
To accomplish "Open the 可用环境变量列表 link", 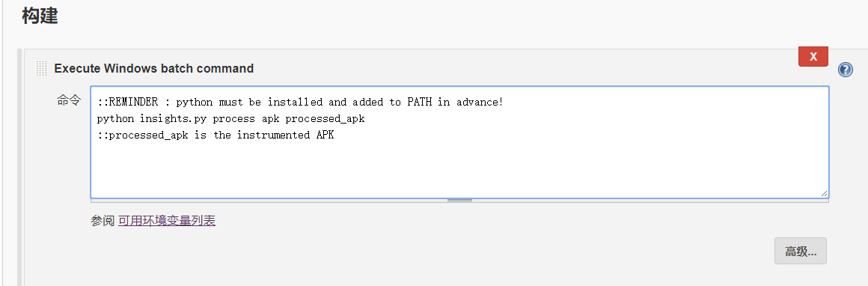I will pyautogui.click(x=167, y=221).
